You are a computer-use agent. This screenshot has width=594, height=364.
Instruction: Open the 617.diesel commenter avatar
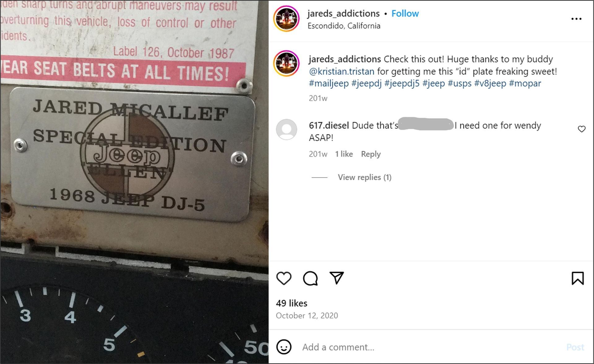click(x=286, y=129)
